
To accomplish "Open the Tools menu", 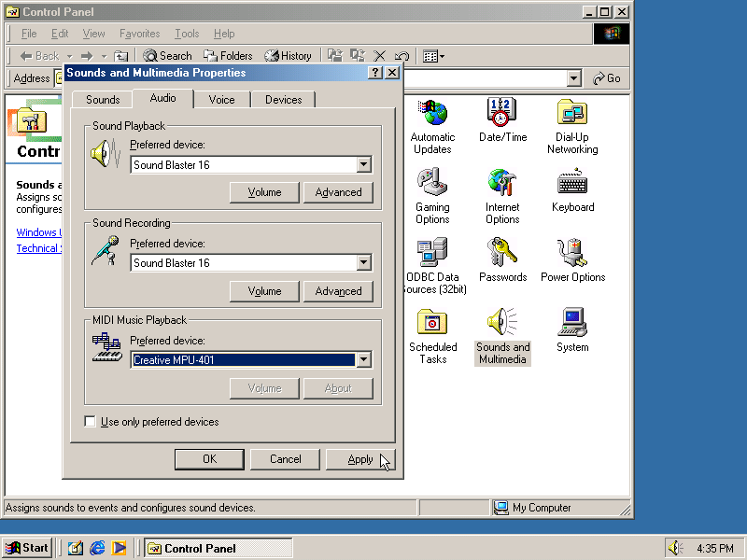I will pyautogui.click(x=186, y=33).
